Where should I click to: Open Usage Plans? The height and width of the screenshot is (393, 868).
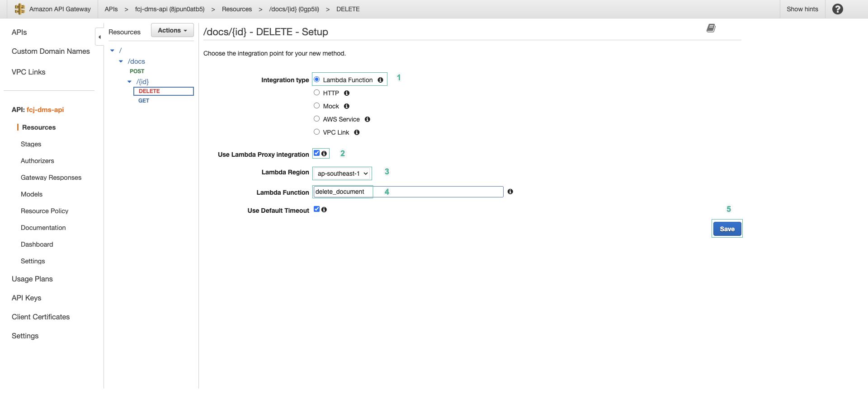tap(32, 279)
